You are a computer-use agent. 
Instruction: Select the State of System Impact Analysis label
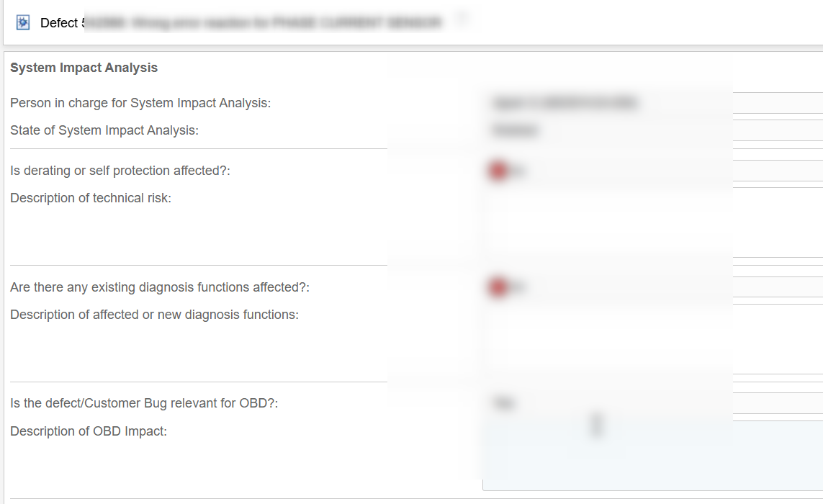click(104, 130)
